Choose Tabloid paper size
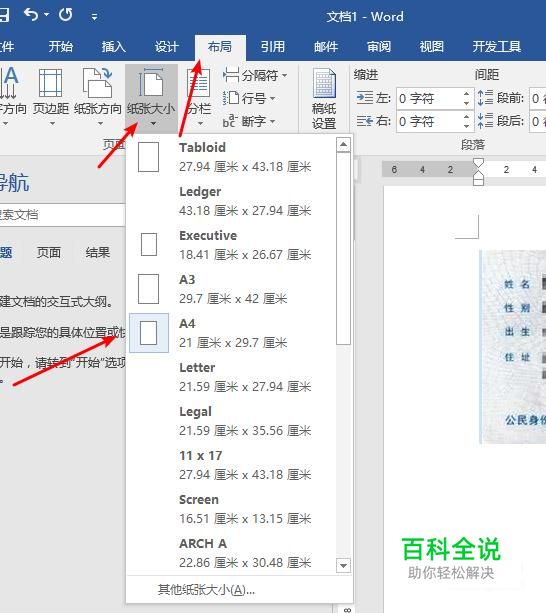This screenshot has height=613, width=546. (x=231, y=157)
